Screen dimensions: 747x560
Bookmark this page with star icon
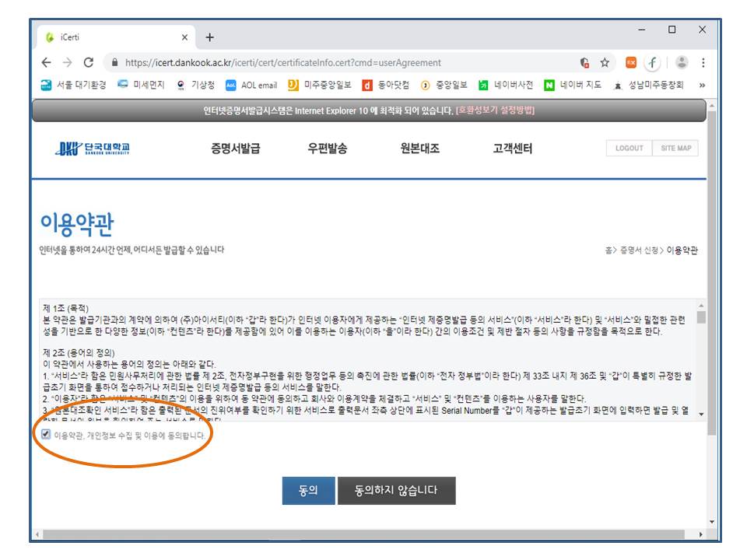click(605, 63)
